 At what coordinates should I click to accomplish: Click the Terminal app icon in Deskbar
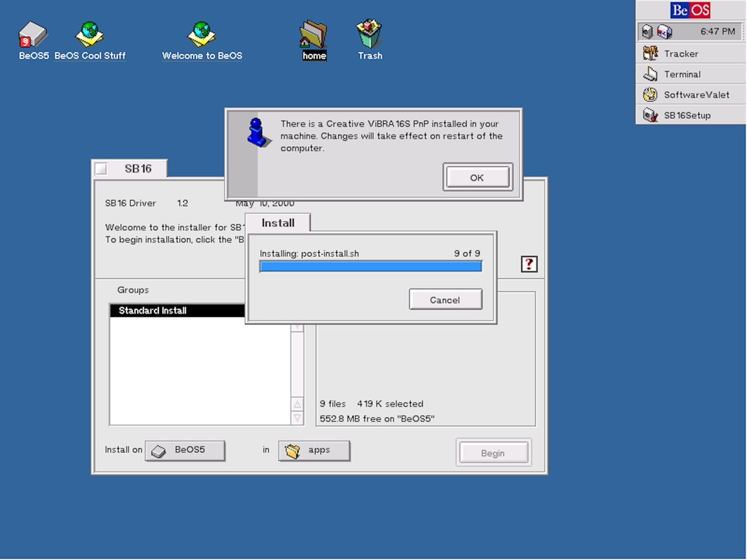[x=650, y=73]
